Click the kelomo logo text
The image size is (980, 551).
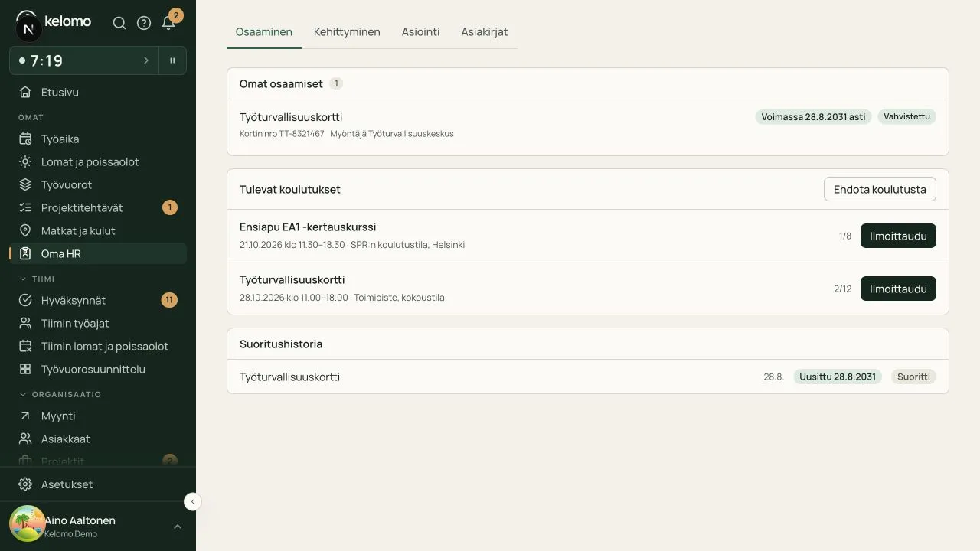67,21
